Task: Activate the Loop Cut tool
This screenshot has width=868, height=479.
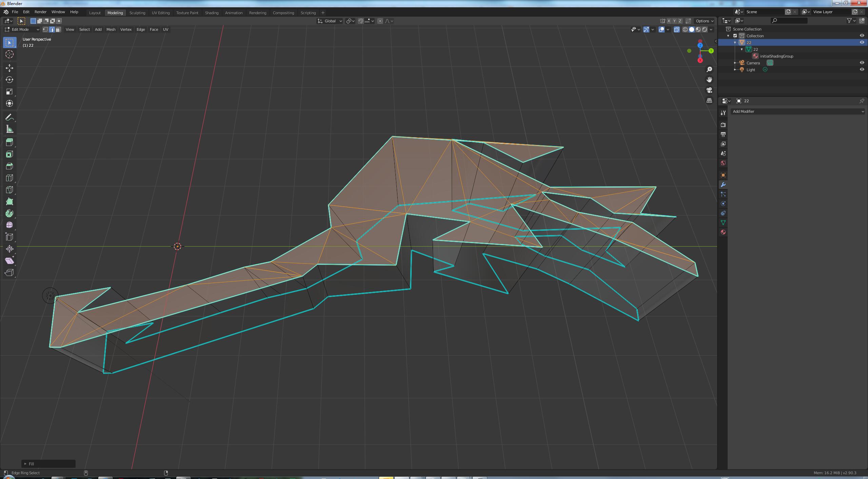Action: 9,178
